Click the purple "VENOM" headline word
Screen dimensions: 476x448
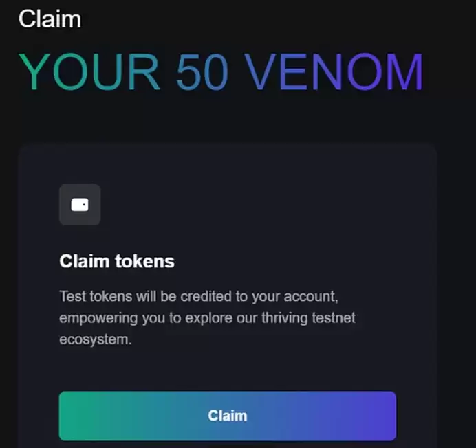click(x=334, y=71)
